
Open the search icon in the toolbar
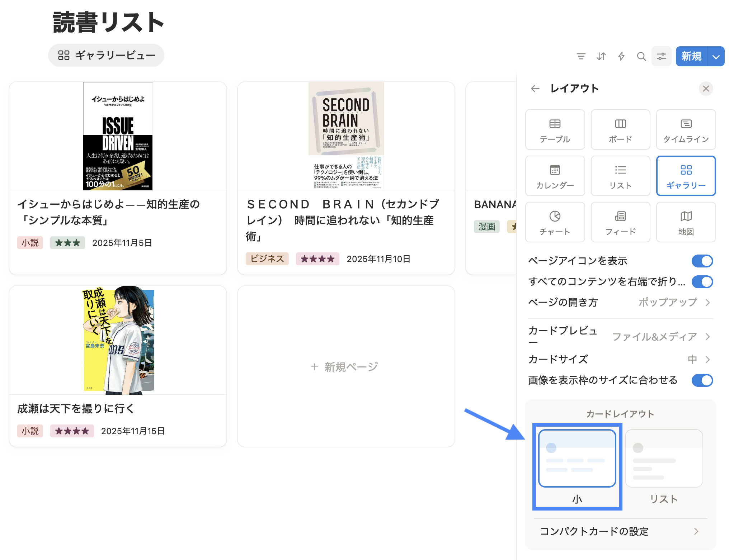point(641,56)
